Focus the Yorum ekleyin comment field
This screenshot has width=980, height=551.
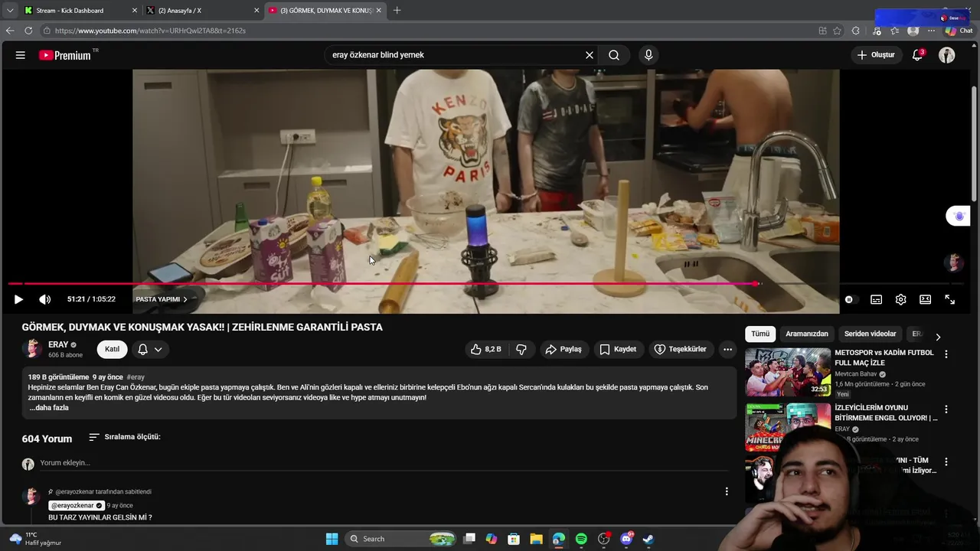tap(383, 463)
